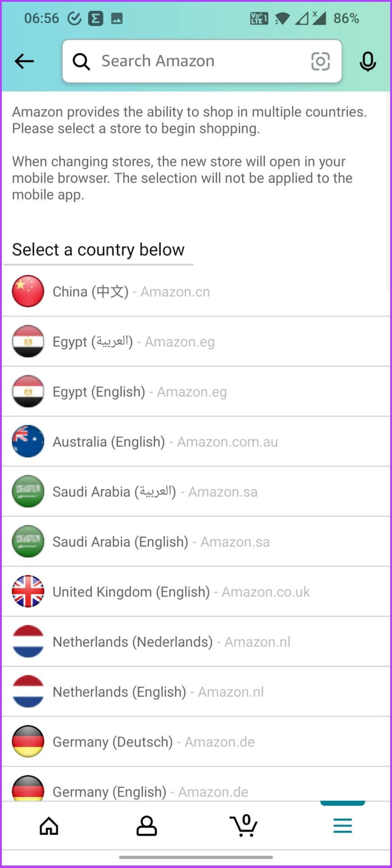Choose Egypt (English) store

pyautogui.click(x=140, y=392)
